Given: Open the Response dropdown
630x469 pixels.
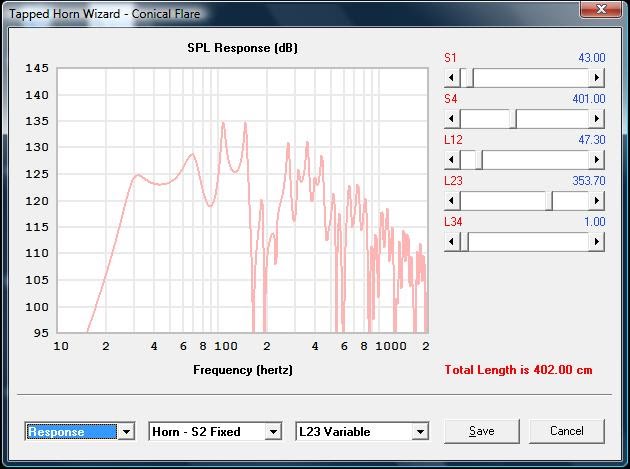Looking at the screenshot, I should [x=126, y=432].
